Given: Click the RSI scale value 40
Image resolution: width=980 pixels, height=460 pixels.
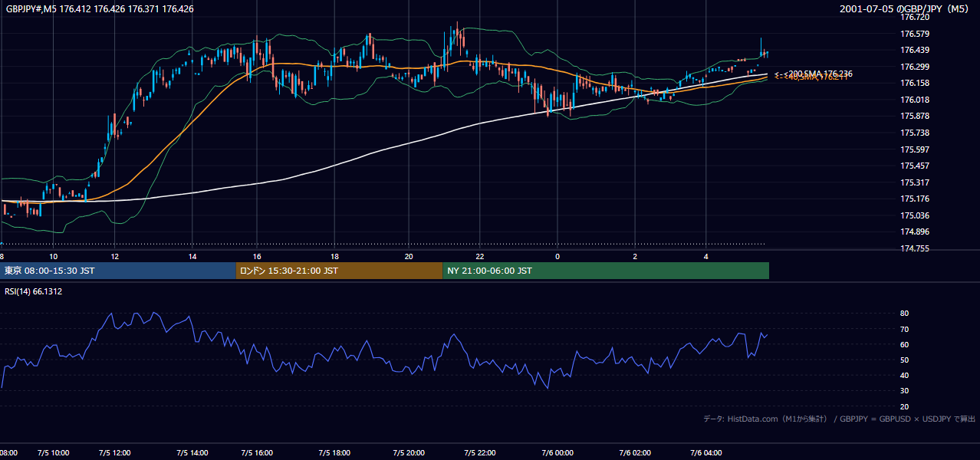Looking at the screenshot, I should [x=904, y=375].
